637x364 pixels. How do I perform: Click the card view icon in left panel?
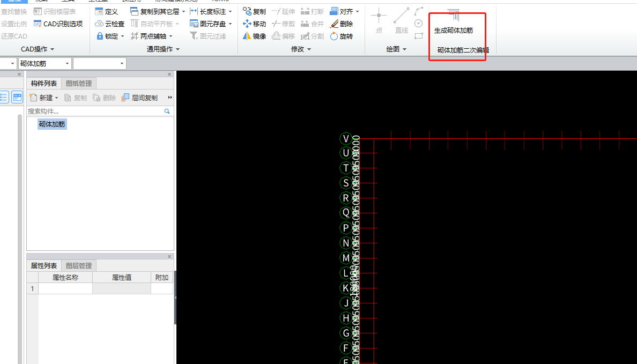pyautogui.click(x=17, y=97)
